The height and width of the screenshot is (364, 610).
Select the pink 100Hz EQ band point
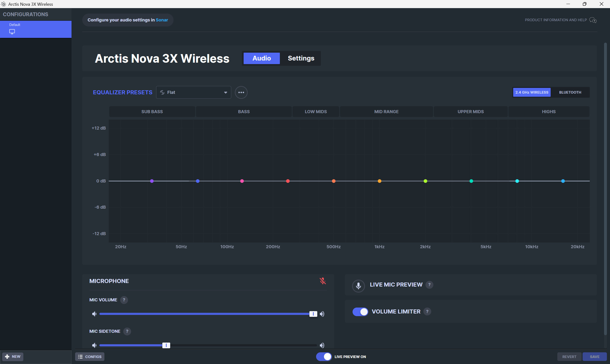242,181
